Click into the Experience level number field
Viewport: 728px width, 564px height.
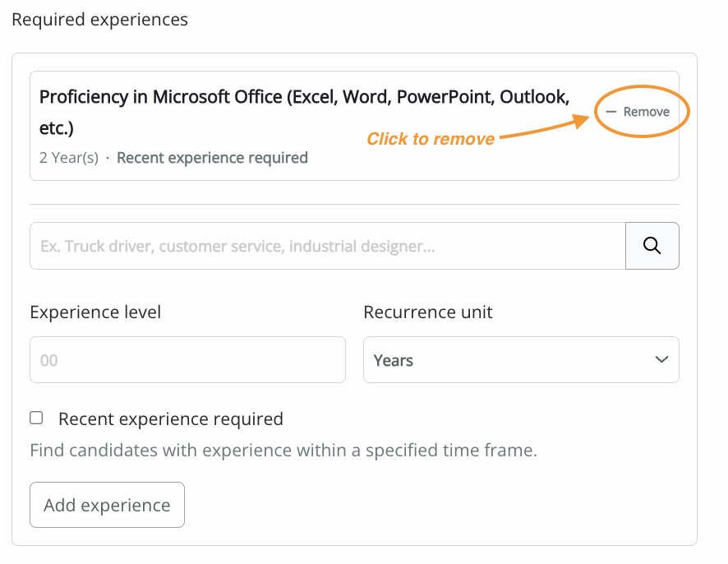[x=187, y=359]
